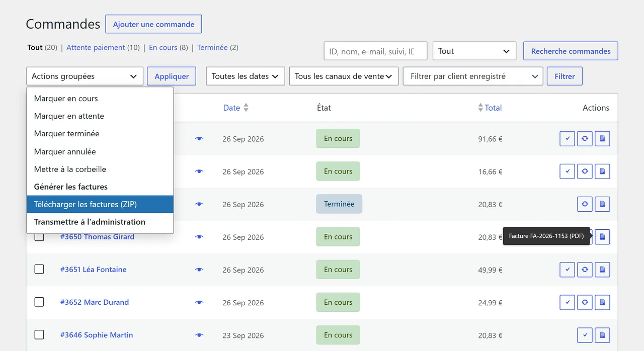Open the Tout search-scope dropdown

474,51
